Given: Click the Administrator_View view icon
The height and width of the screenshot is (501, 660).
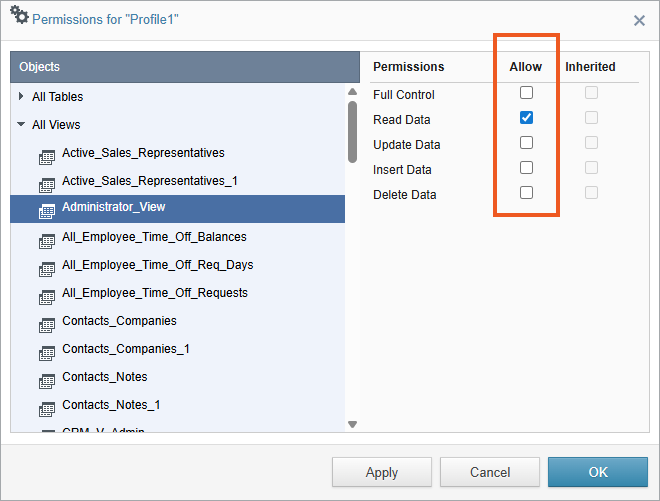Looking at the screenshot, I should click(x=47, y=211).
